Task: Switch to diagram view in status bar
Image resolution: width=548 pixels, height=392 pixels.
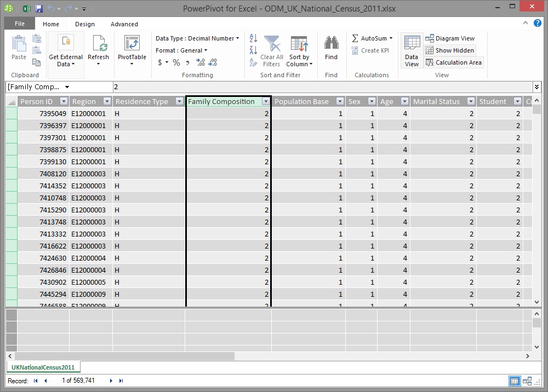Action: [x=527, y=381]
